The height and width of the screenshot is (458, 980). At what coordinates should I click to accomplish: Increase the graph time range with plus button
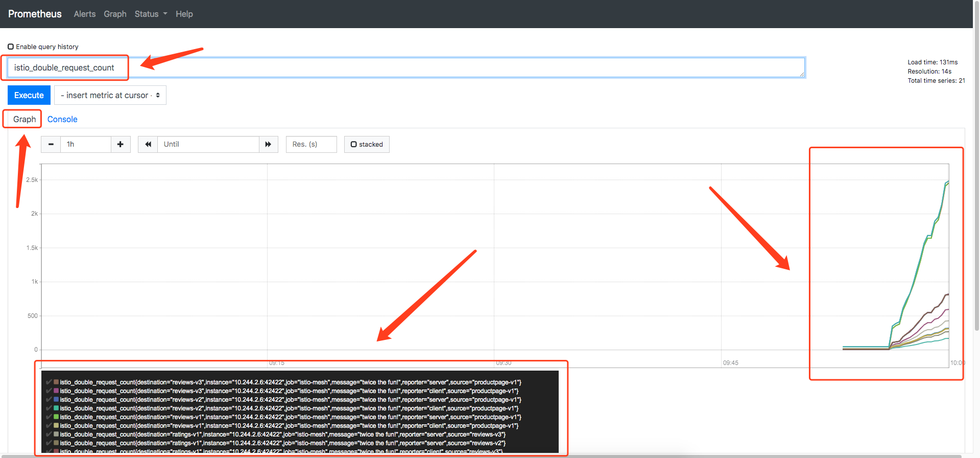pos(121,144)
